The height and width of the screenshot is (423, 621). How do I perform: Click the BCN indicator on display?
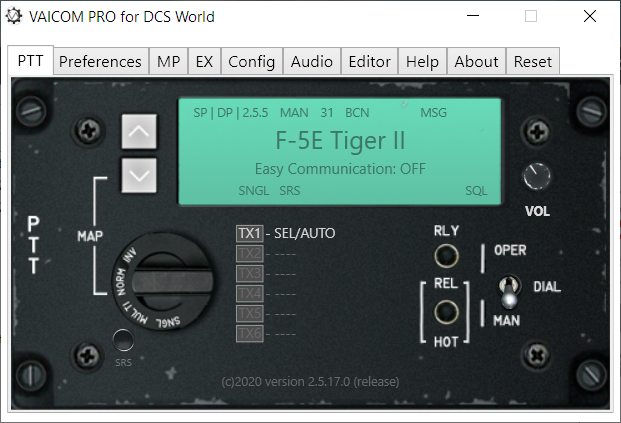coord(357,113)
